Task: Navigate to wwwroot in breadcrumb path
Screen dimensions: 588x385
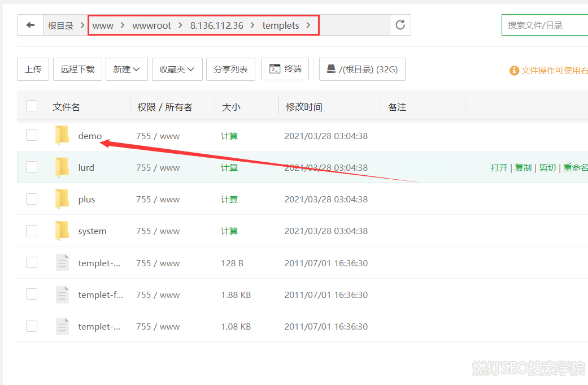Action: click(x=151, y=25)
